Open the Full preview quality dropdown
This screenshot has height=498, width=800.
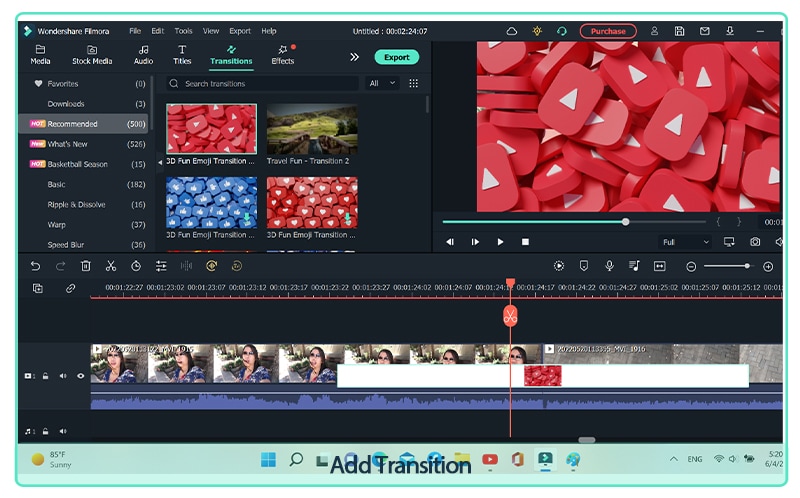pos(685,242)
